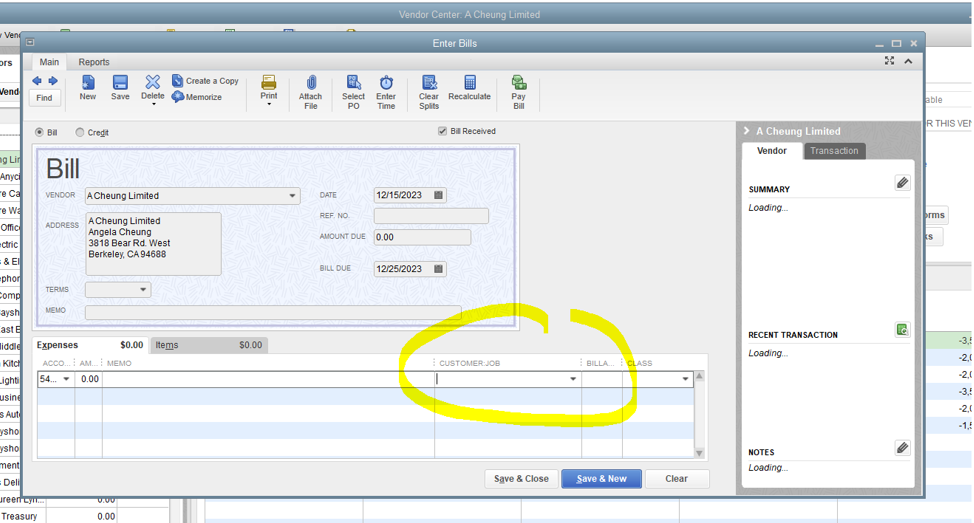The height and width of the screenshot is (523, 974).
Task: Expand the Print button dropdown arrow
Action: tap(269, 104)
